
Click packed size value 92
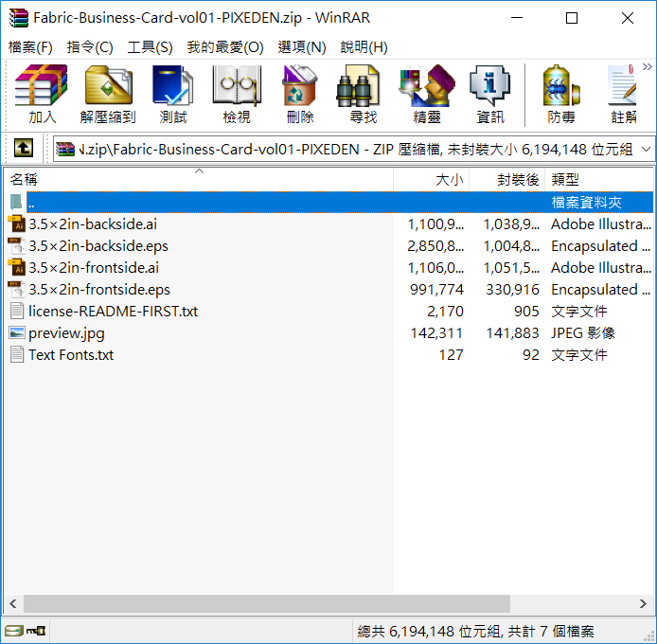coord(531,355)
